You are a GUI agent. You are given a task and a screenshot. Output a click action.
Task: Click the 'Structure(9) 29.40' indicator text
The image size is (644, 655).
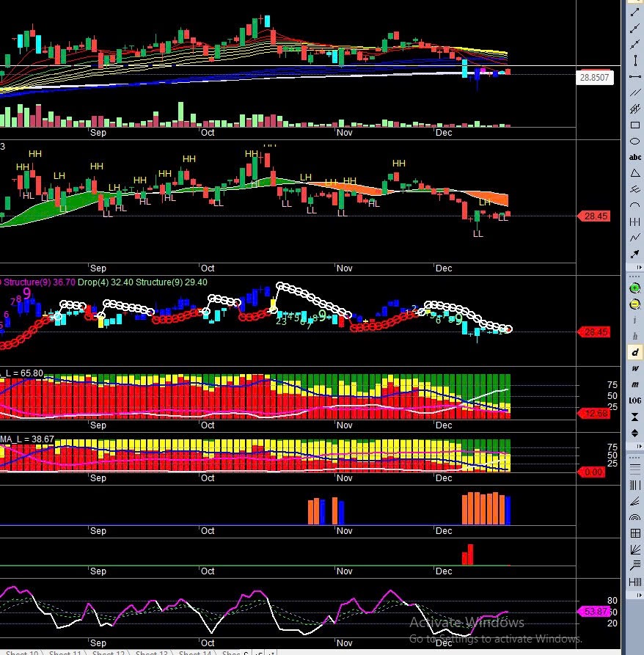171,282
